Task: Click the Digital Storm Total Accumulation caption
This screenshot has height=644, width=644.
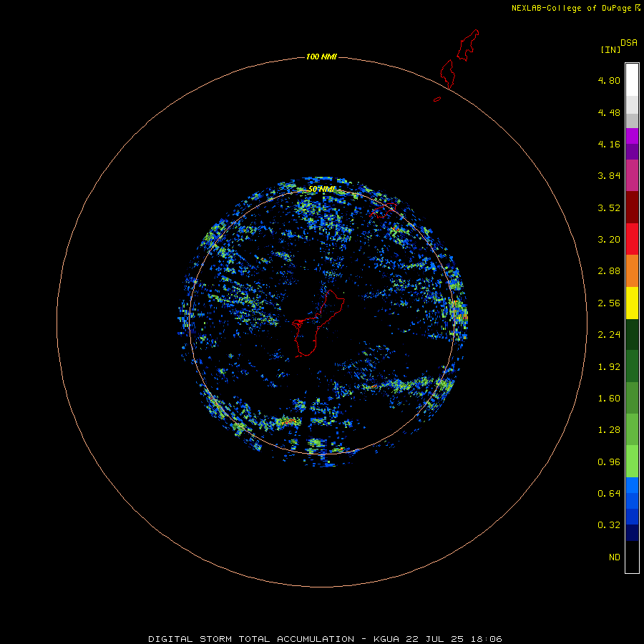Action: [x=325, y=639]
